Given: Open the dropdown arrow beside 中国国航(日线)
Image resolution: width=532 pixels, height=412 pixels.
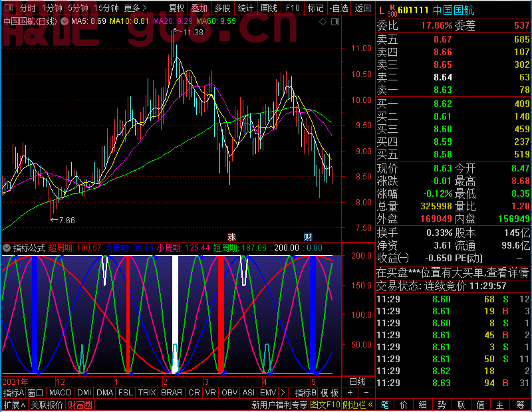Looking at the screenshot, I should (x=64, y=22).
